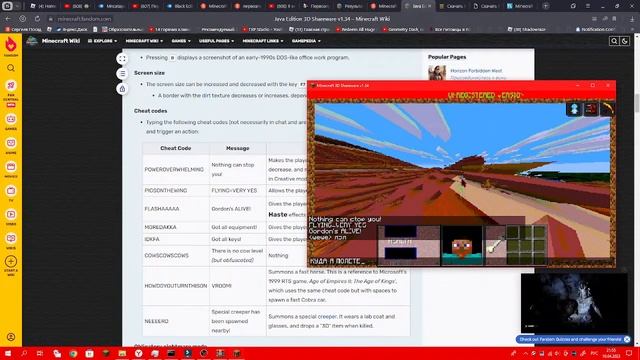
Task: Follow the Age of Empires II link
Action: [x=352, y=281]
